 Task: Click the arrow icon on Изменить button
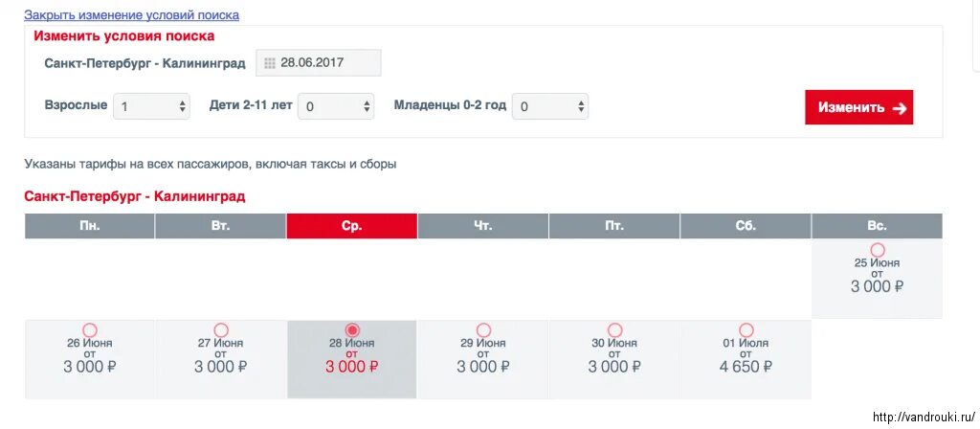900,108
